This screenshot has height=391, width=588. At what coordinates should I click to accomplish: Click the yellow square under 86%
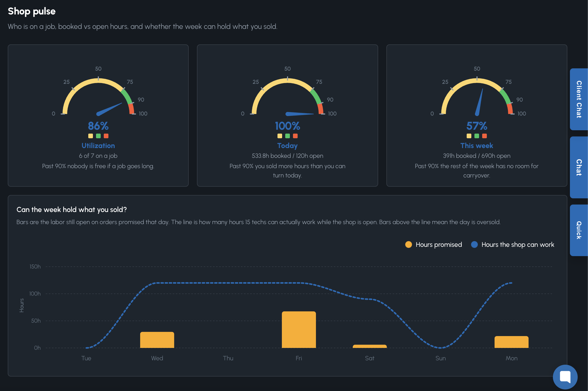(x=91, y=136)
